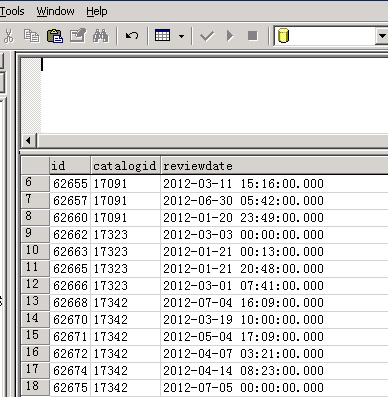
Task: Click the Find binoculars icon
Action: (x=100, y=36)
